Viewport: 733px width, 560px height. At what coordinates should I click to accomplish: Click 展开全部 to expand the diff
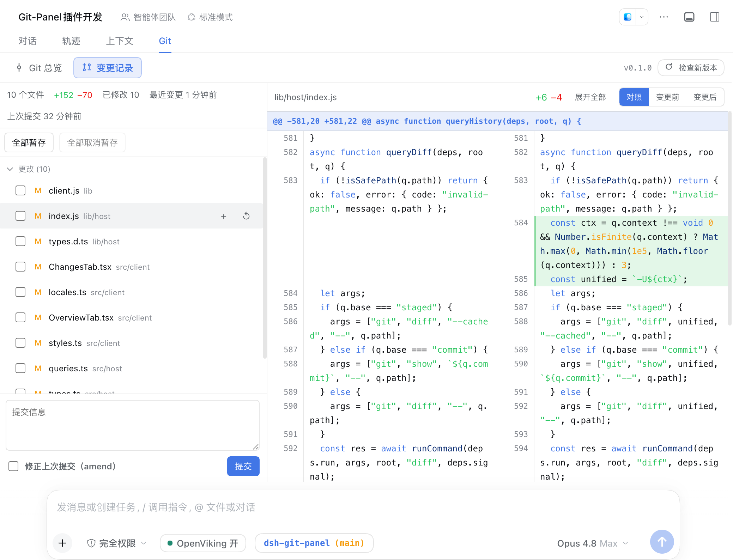590,97
